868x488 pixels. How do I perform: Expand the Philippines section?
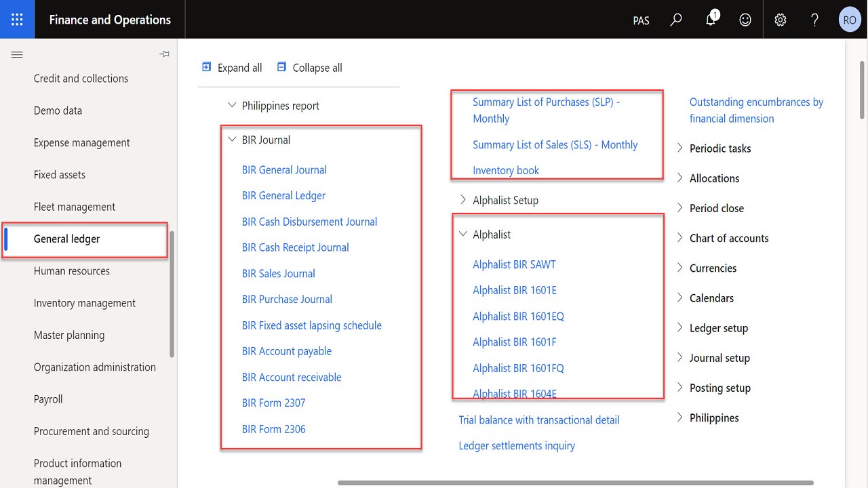point(680,417)
